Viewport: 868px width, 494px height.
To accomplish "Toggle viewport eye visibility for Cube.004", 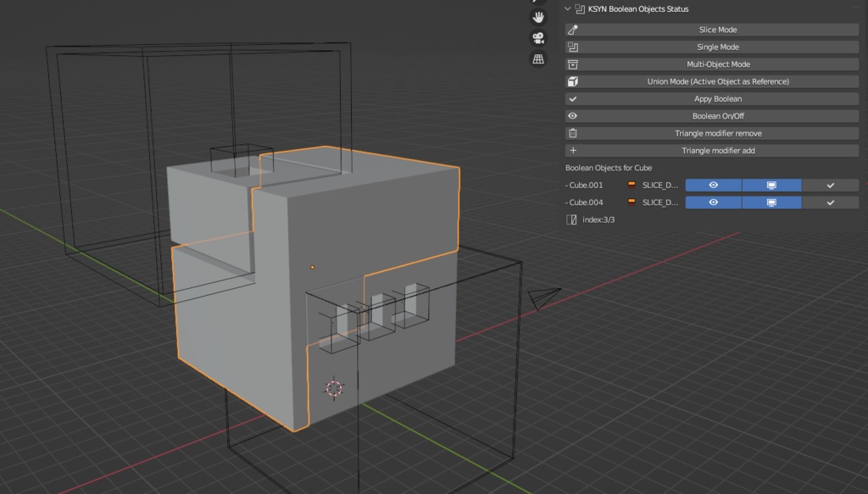I will coord(713,203).
